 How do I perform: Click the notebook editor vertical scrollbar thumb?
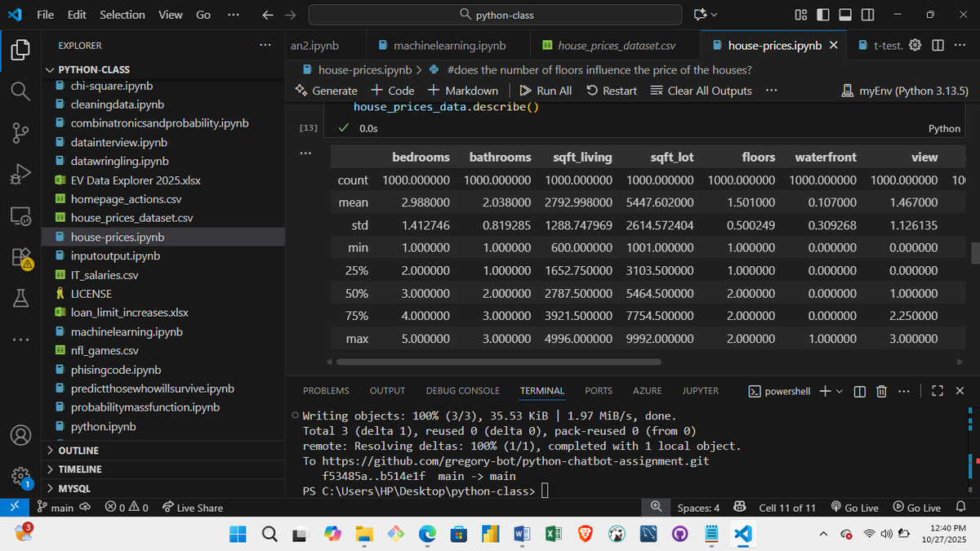[x=975, y=253]
